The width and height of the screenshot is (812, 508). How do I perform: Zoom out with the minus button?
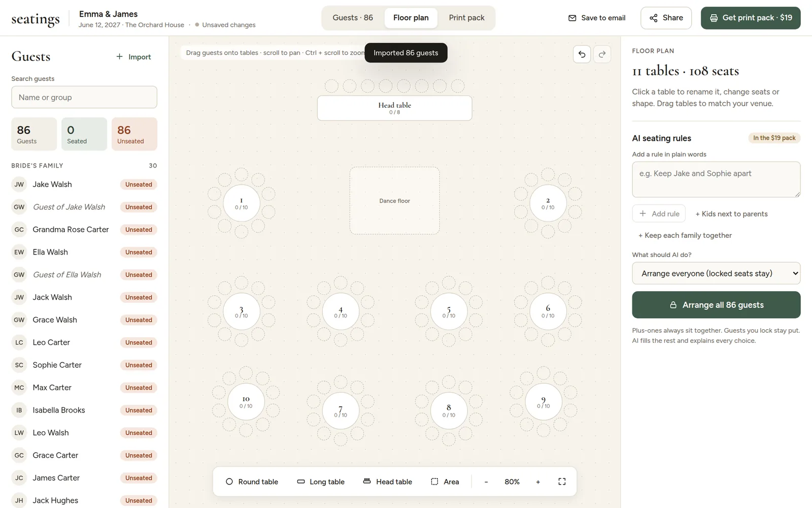(x=486, y=482)
